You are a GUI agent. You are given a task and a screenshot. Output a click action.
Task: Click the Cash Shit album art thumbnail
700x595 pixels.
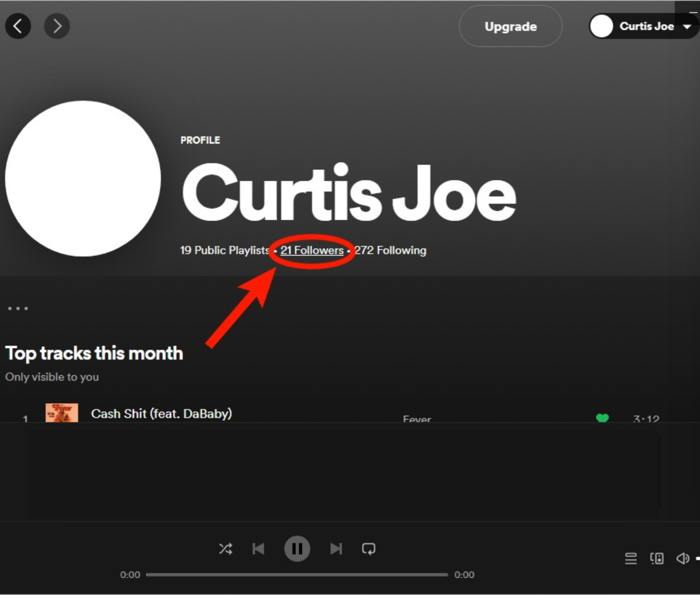62,413
